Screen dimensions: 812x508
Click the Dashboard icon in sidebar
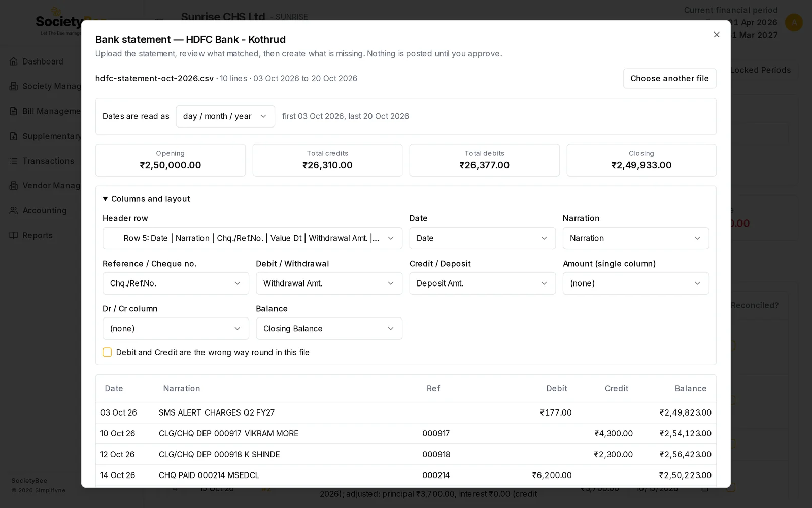[x=14, y=61]
